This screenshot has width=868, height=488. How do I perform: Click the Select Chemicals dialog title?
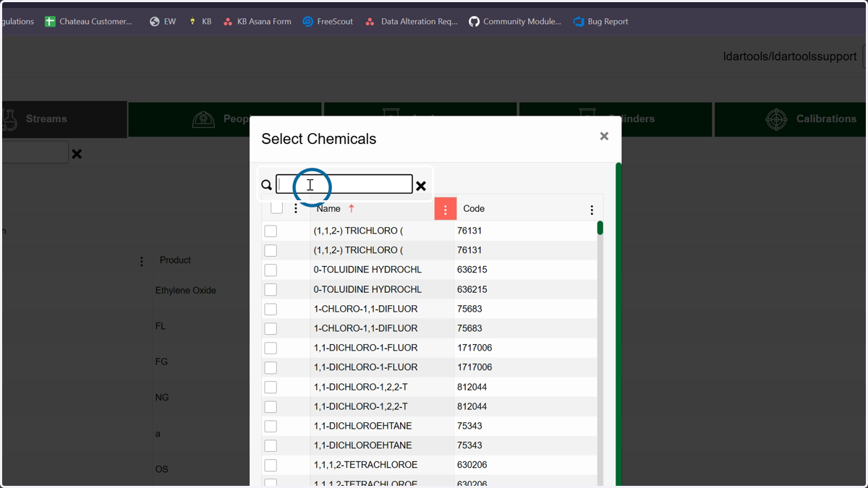point(319,139)
